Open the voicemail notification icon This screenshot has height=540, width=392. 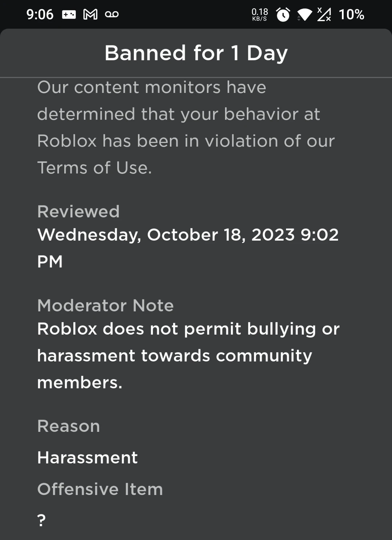(113, 14)
